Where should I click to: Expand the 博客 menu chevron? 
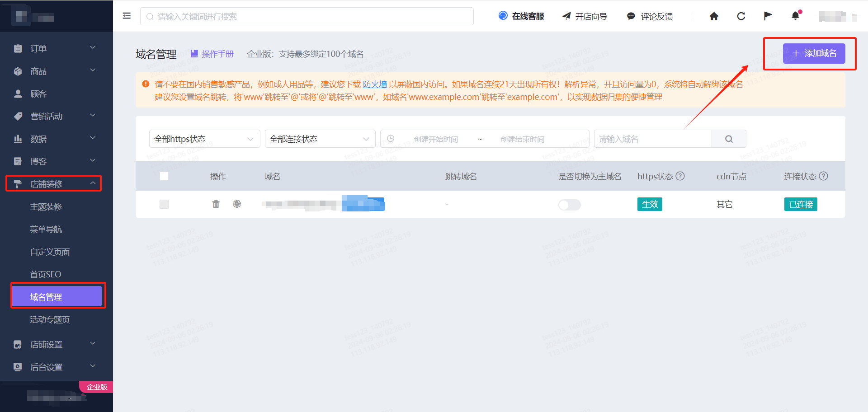pyautogui.click(x=93, y=160)
